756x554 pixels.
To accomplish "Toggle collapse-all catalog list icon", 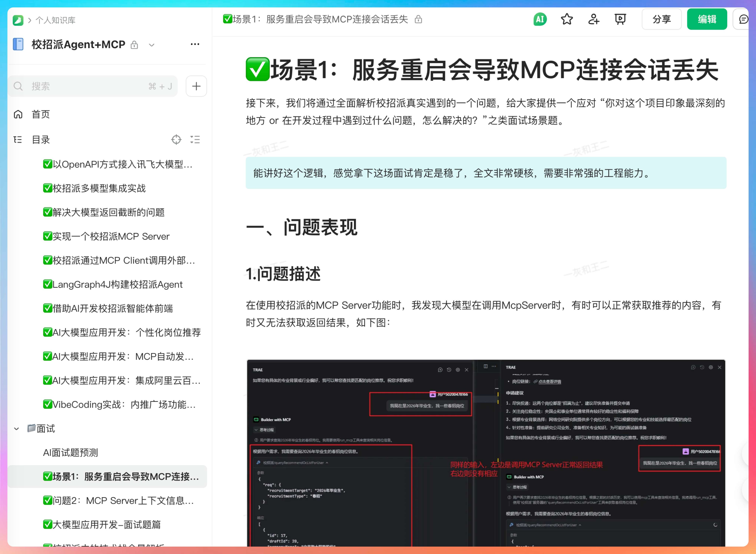I will (195, 139).
